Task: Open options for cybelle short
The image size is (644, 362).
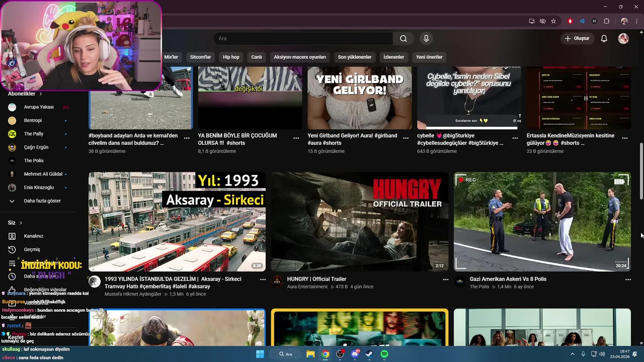Action: coord(515,138)
